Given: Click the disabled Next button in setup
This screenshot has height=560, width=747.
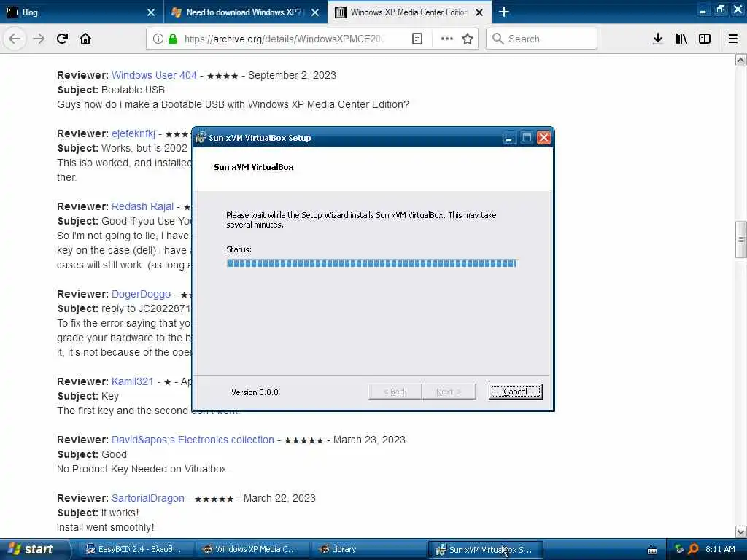Looking at the screenshot, I should point(449,392).
